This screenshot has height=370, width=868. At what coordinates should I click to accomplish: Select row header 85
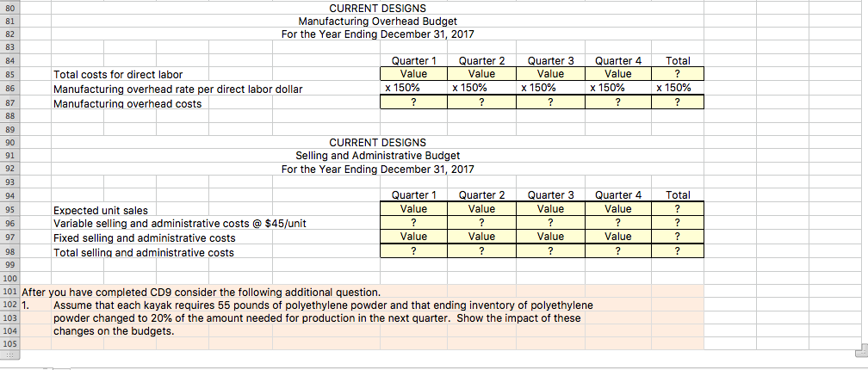pyautogui.click(x=10, y=74)
